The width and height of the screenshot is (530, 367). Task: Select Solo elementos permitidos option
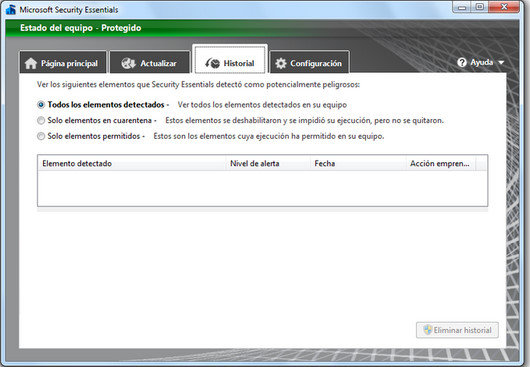coord(41,136)
